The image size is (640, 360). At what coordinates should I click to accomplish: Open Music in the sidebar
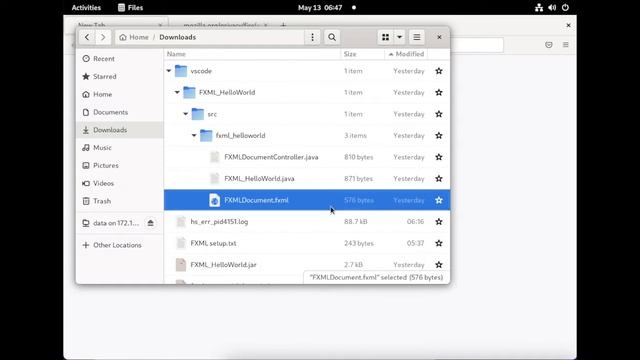point(120,148)
